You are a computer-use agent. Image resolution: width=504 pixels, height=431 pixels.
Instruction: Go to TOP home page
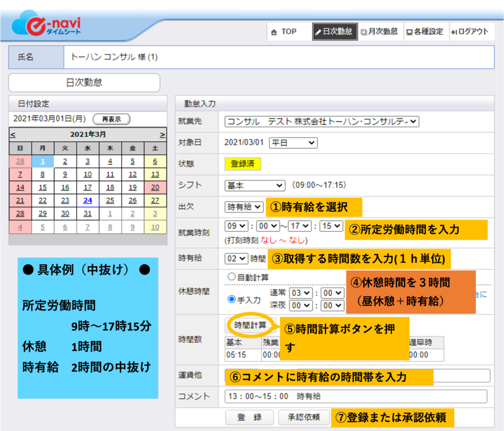coord(284,31)
